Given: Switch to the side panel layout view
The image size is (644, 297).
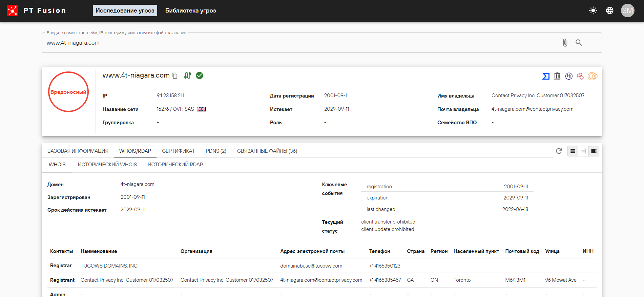Looking at the screenshot, I should (x=594, y=151).
